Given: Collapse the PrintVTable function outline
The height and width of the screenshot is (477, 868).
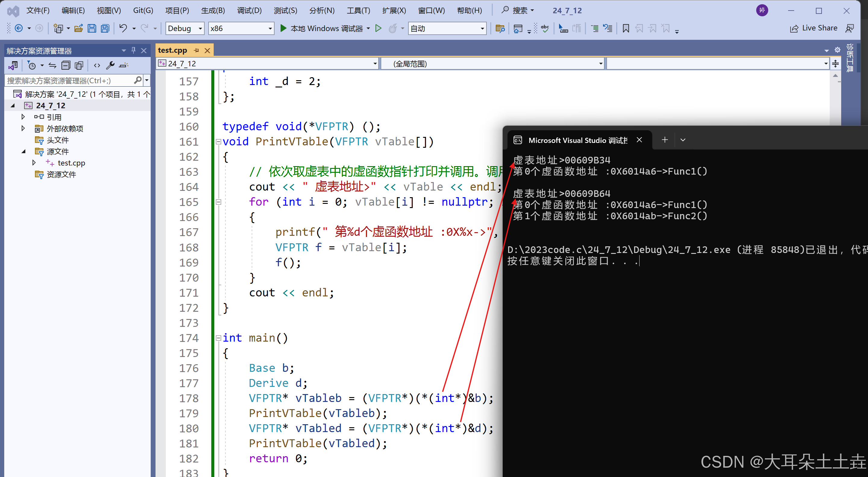Looking at the screenshot, I should click(x=218, y=142).
